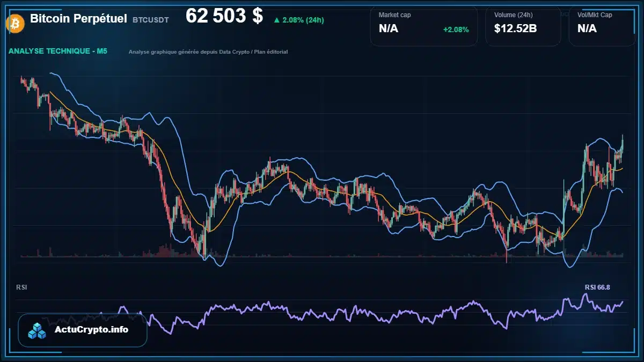Screen dimensions: 644x362
Task: Click the Analyse graphique générée subtitle text
Action: 208,52
